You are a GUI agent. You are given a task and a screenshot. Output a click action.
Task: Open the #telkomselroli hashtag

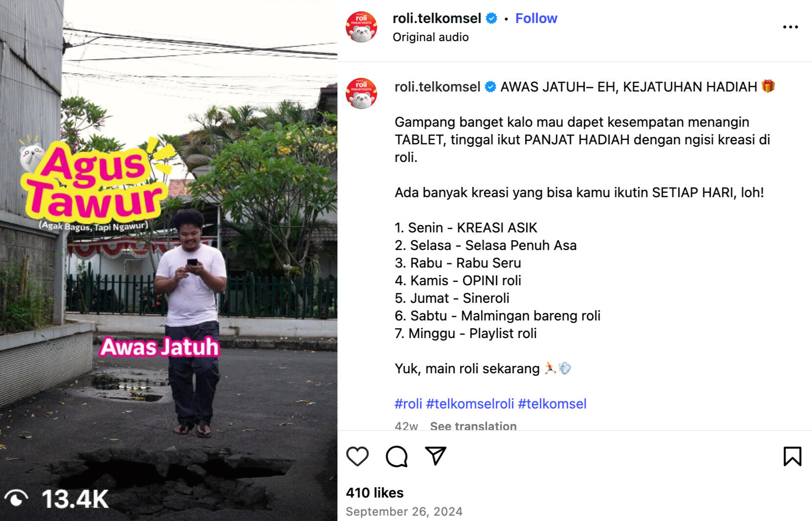[470, 404]
